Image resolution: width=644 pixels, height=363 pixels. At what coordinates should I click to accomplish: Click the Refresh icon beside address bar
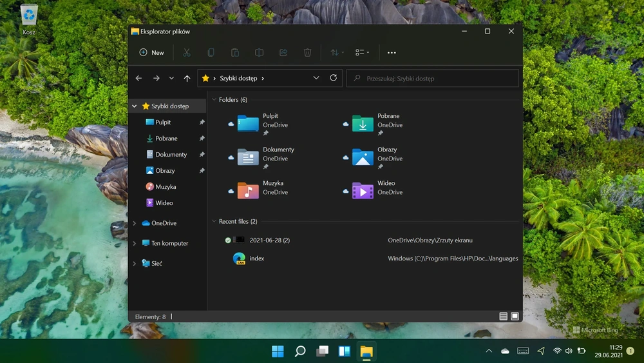[x=334, y=78]
